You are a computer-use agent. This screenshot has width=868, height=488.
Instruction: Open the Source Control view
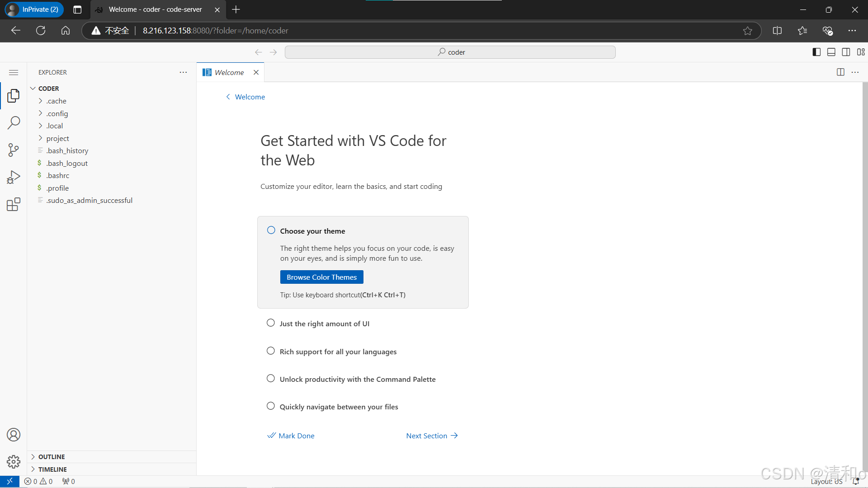coord(14,150)
